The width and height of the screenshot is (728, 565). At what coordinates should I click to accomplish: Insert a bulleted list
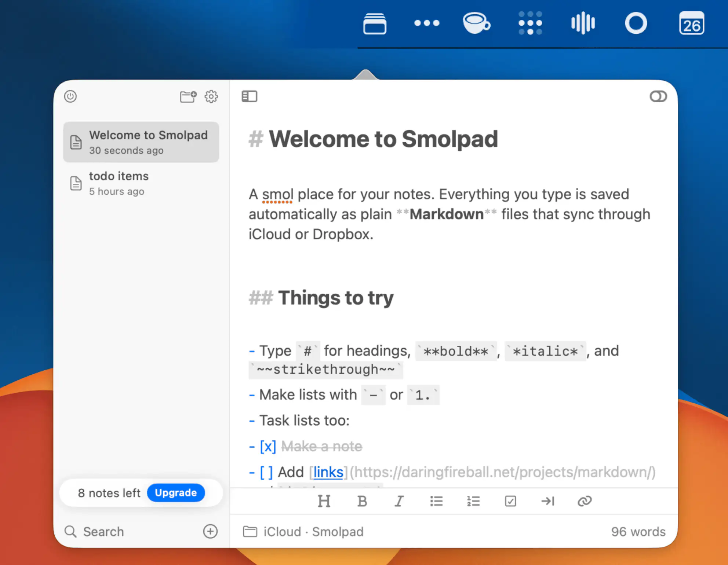point(436,501)
